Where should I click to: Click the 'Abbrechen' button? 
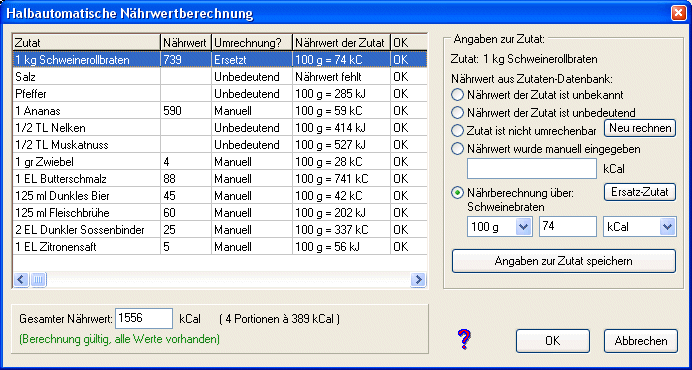[x=641, y=341]
